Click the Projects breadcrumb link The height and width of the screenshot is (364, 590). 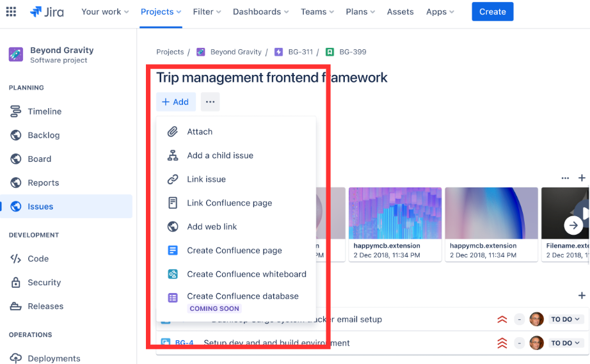click(170, 52)
